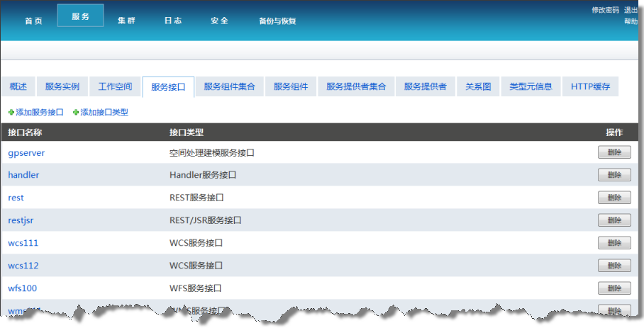The image size is (644, 328).
Task: Click the 修改密码 link
Action: click(605, 10)
